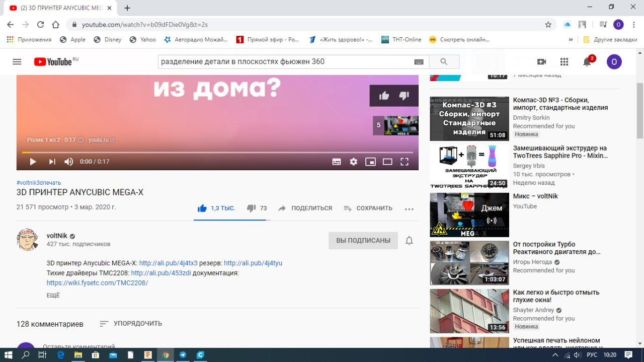This screenshot has width=644, height=362.
Task: Open voltNik channel avatar
Action: [27, 240]
